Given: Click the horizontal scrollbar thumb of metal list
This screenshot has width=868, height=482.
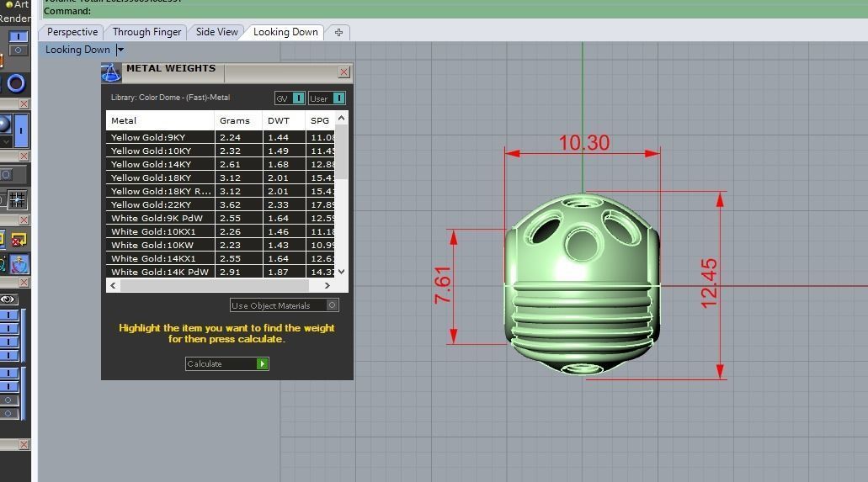Looking at the screenshot, I should pos(214,285).
